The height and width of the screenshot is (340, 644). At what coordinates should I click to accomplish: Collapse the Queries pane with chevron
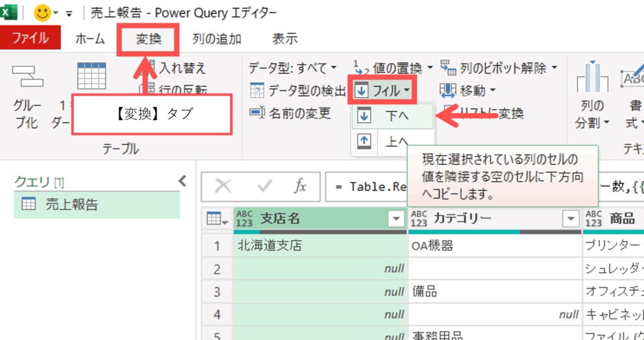[x=182, y=182]
